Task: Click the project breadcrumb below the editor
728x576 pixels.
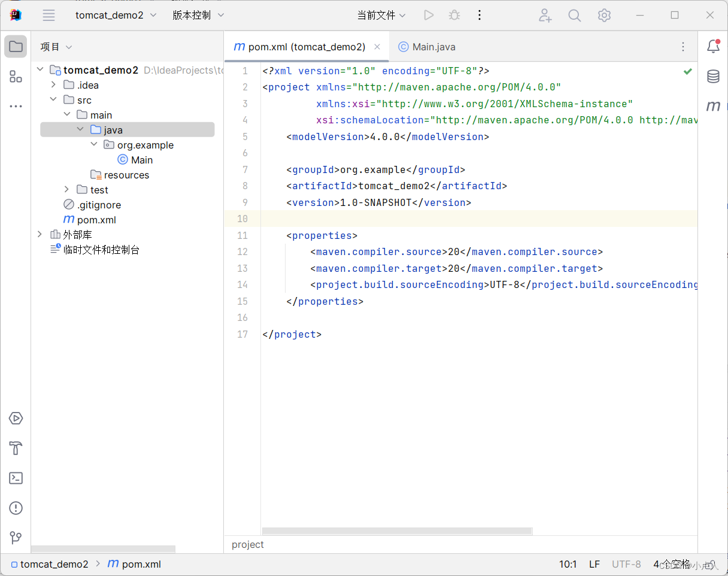Action: pyautogui.click(x=247, y=544)
